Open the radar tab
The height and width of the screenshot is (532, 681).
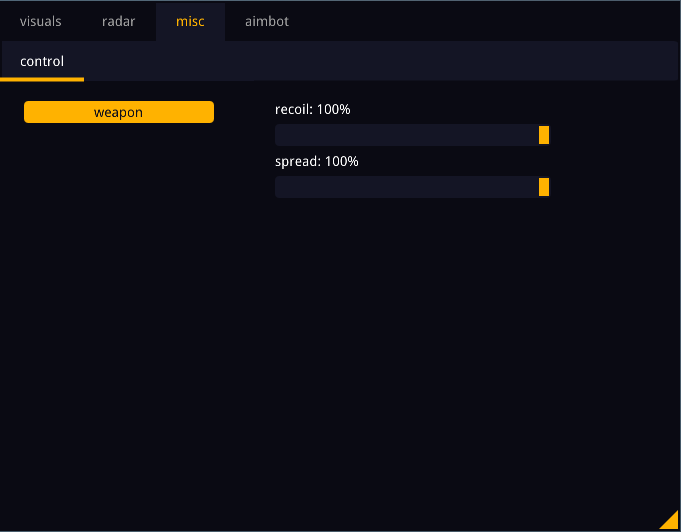point(118,21)
